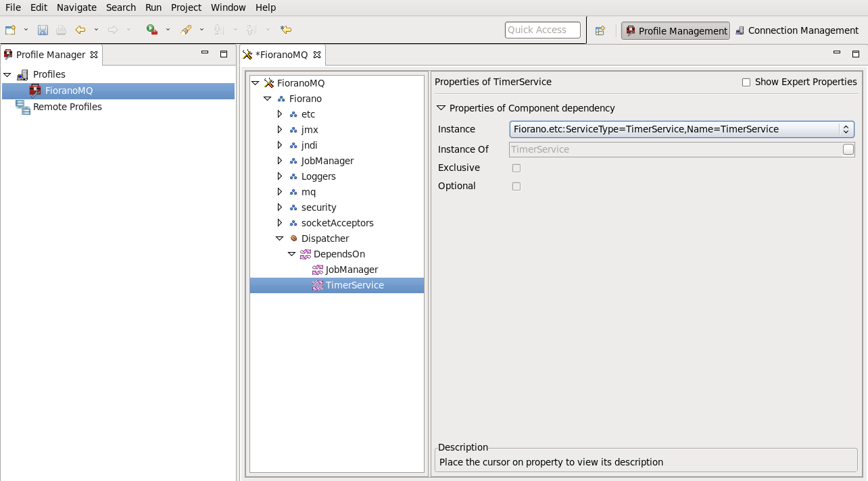The image size is (868, 481).
Task: Click the Profiles node icon
Action: 22,74
